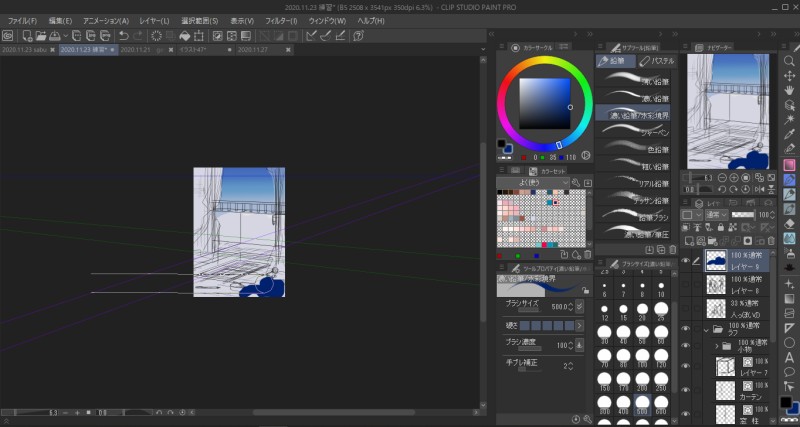Click the Open file folder icon in toolbar
Viewport: 800px width, 427px height.
coord(41,36)
